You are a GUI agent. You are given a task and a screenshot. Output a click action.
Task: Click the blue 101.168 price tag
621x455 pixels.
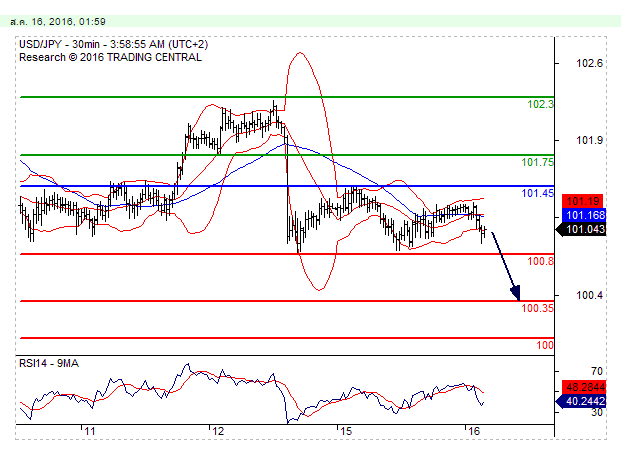coord(584,215)
